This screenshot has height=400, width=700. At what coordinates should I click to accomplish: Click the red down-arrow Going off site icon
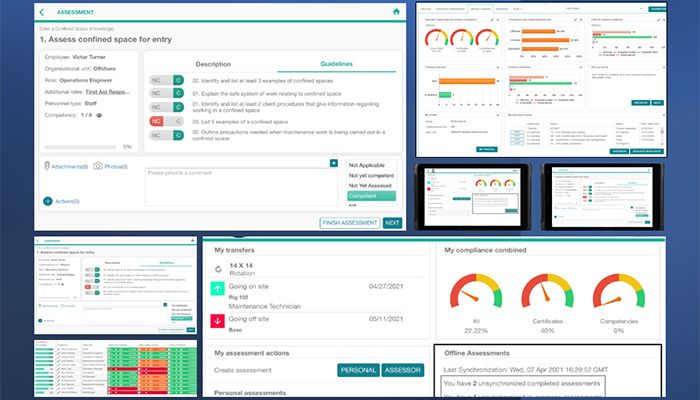click(217, 321)
